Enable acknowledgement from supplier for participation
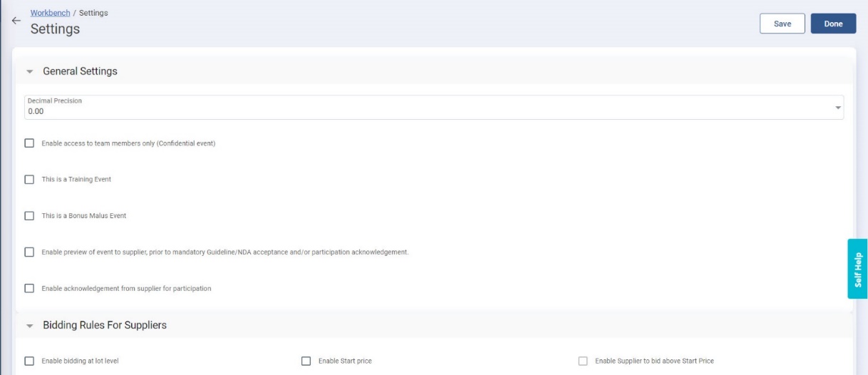 coord(29,289)
